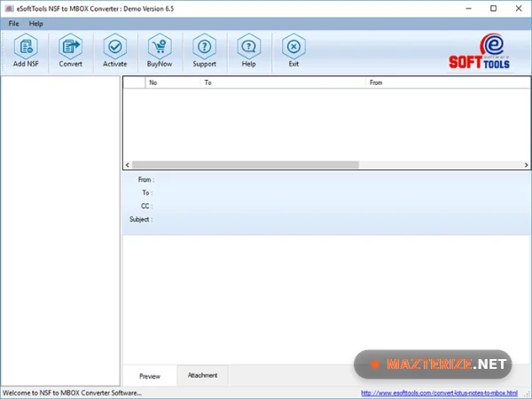Screen dimensions: 532x399
Task: Click the CC : label in preview header
Action: 146,206
